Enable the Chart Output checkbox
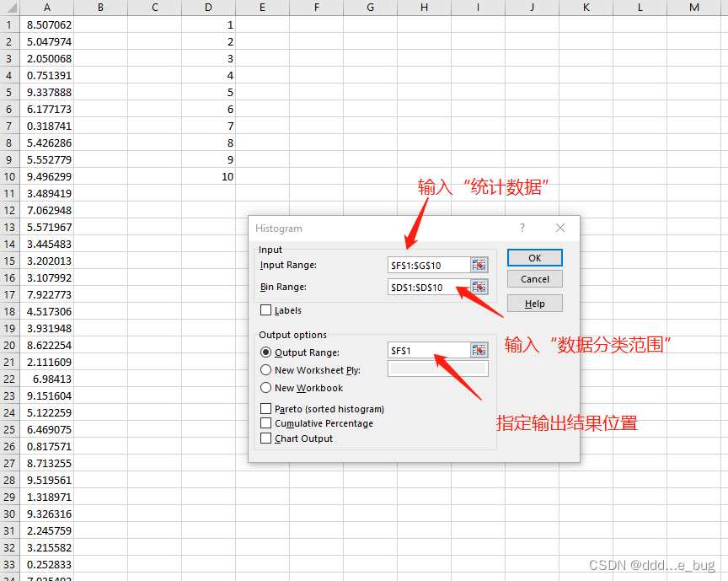 coord(265,438)
